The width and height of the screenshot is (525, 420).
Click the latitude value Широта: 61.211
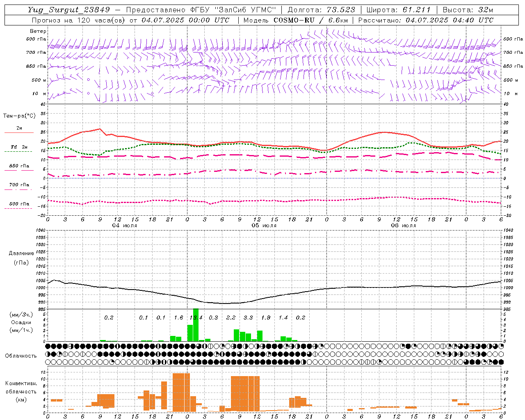click(x=398, y=10)
